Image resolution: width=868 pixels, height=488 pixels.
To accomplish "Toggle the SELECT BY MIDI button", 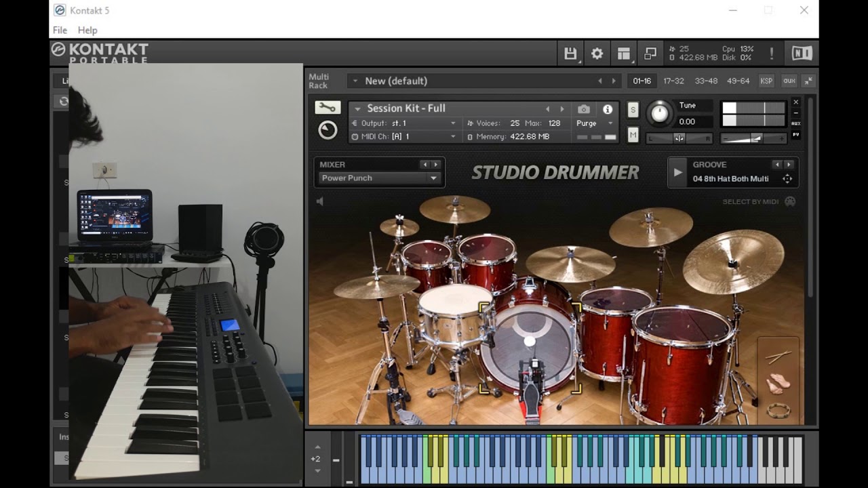I will [x=758, y=201].
